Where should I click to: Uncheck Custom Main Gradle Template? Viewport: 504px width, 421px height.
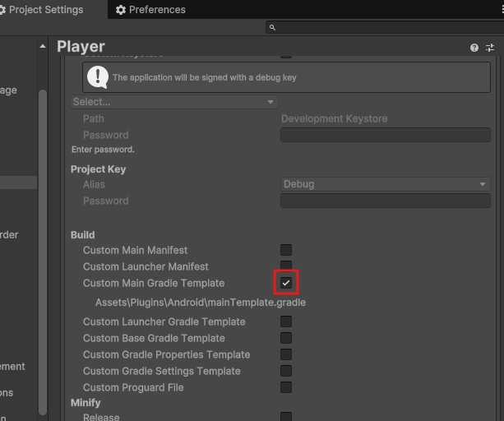coord(286,283)
